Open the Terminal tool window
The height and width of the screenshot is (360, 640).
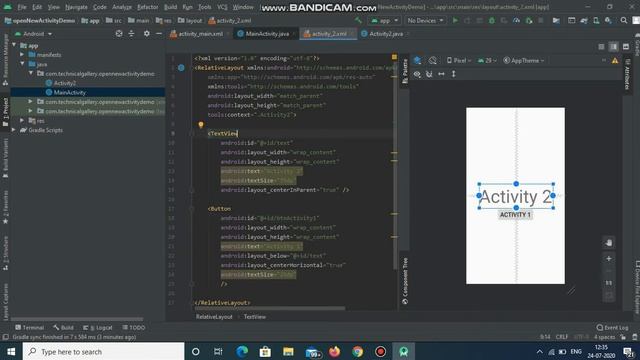[29, 327]
